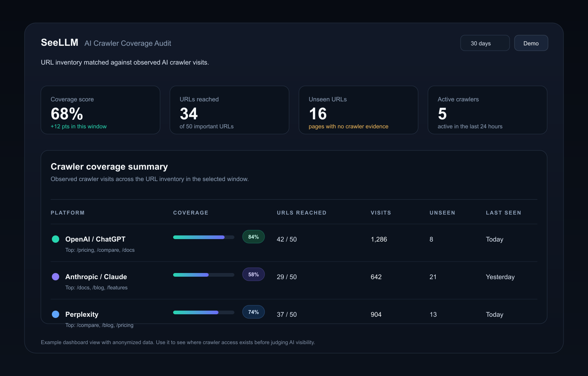Click the URLs reached summary card
The image size is (588, 376).
coord(229,110)
